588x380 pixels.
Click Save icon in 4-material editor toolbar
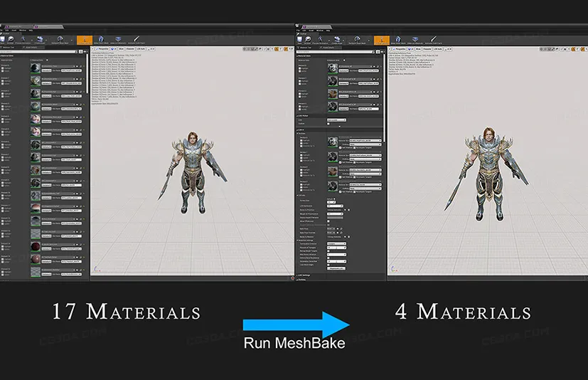coord(299,39)
